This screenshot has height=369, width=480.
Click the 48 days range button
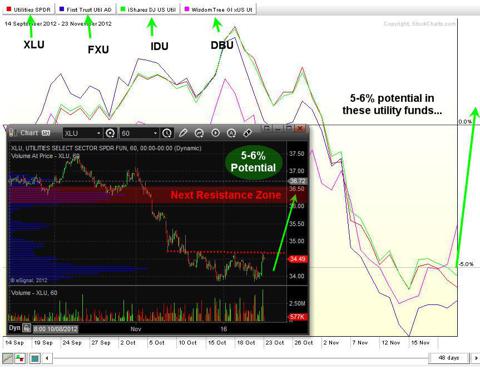449,358
